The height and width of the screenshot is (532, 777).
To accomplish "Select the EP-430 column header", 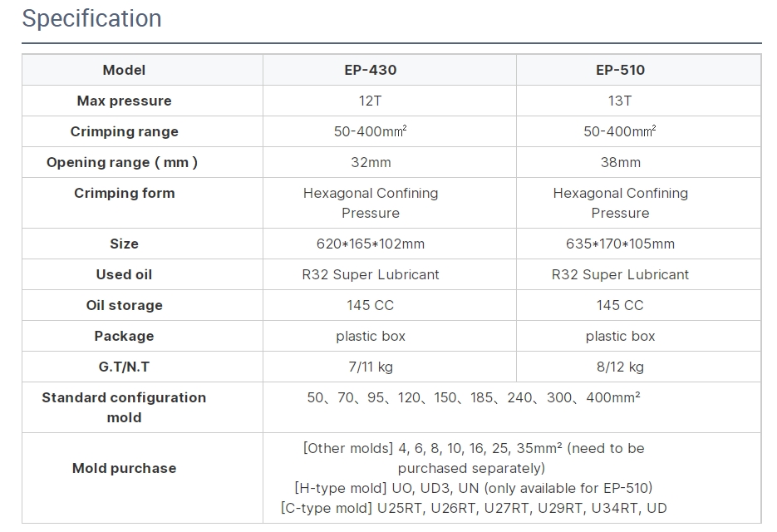I will point(370,70).
